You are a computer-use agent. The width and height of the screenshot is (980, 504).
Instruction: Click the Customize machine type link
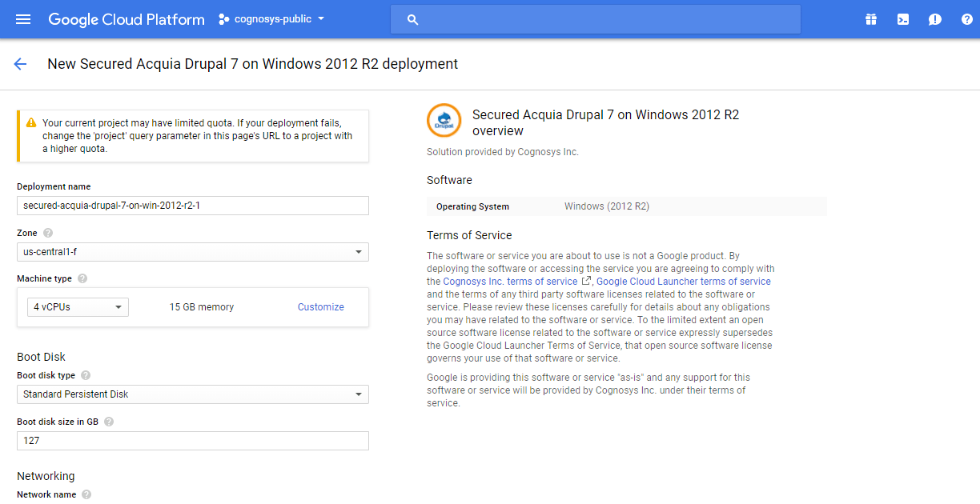point(320,307)
